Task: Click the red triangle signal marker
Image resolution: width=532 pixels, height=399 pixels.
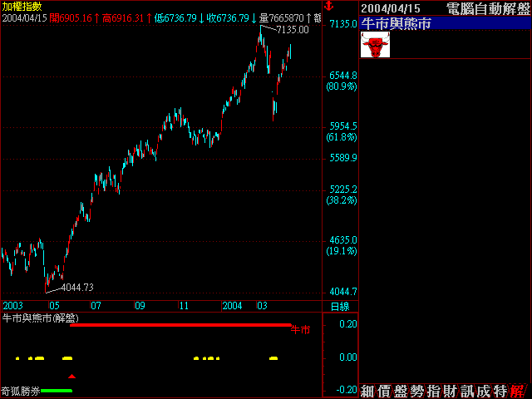Action: click(x=71, y=377)
